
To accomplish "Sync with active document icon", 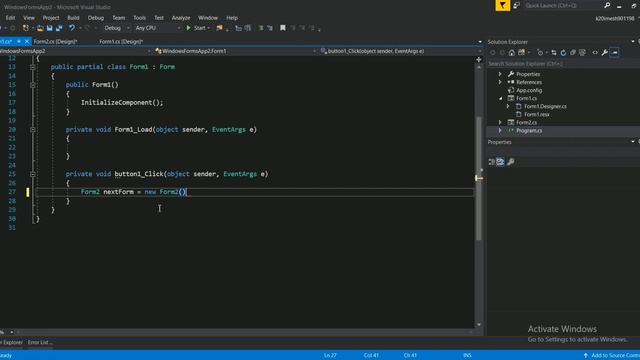I will (x=554, y=53).
